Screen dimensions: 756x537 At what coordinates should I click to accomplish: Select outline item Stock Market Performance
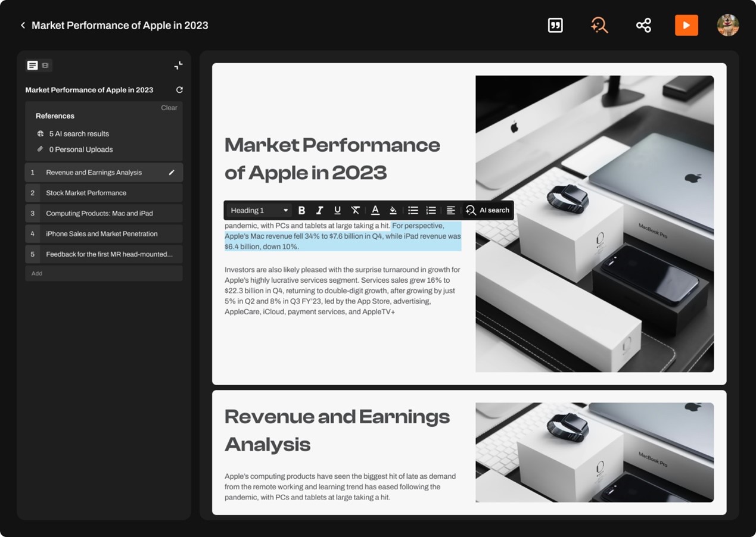coord(104,193)
